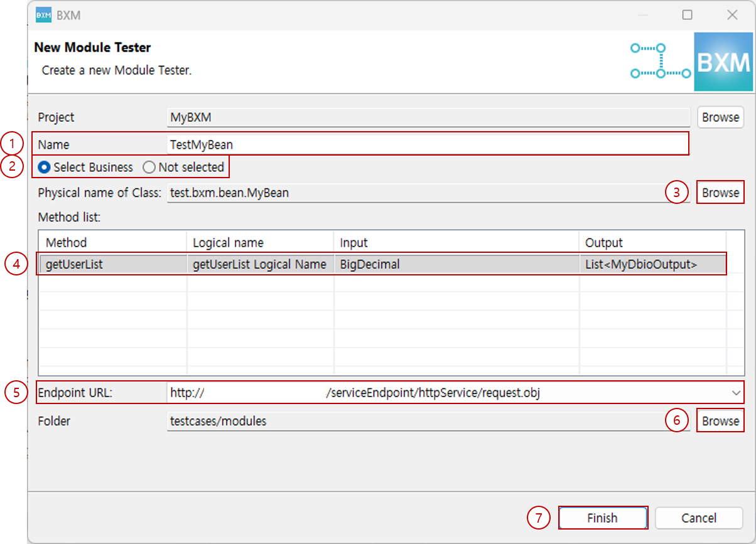Select the "Select Business" radio button
The image size is (756, 544).
[44, 168]
